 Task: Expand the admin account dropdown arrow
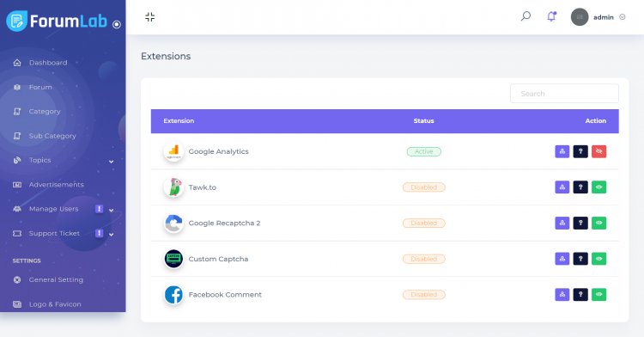(623, 17)
